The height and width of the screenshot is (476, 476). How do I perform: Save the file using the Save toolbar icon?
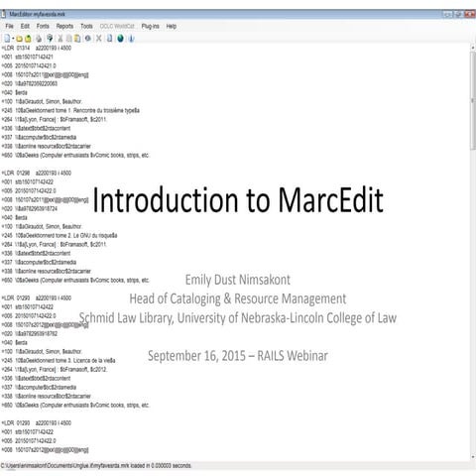pos(28,39)
